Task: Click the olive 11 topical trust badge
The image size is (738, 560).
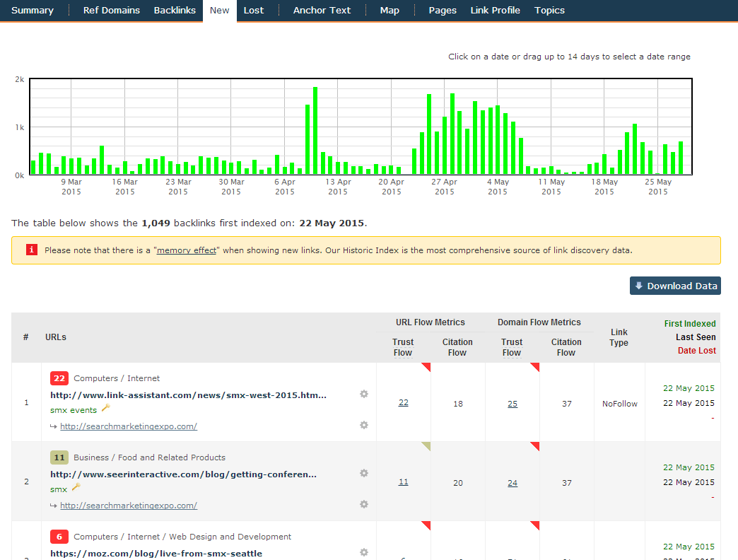Action: click(59, 457)
